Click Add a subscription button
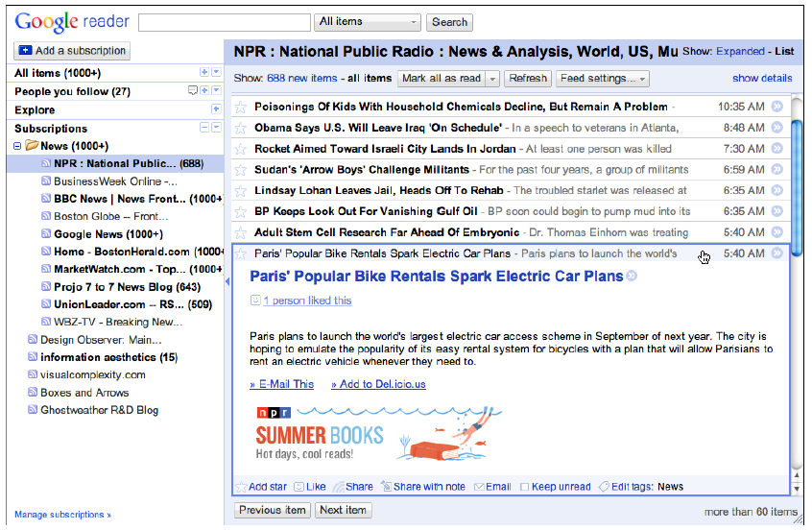 [x=72, y=51]
